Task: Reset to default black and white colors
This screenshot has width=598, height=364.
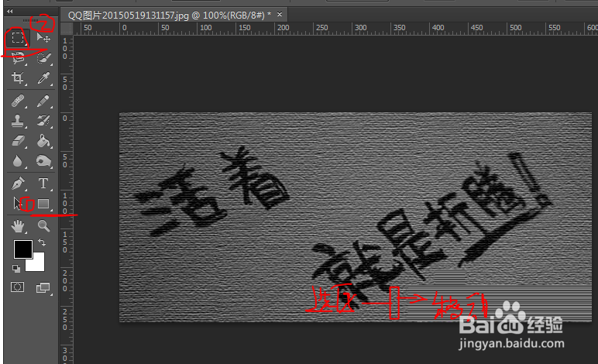Action: 16,269
